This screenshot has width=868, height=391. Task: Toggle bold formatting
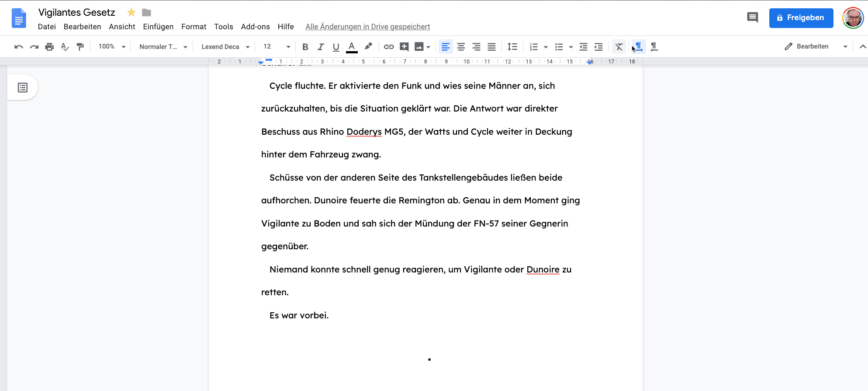pyautogui.click(x=305, y=47)
